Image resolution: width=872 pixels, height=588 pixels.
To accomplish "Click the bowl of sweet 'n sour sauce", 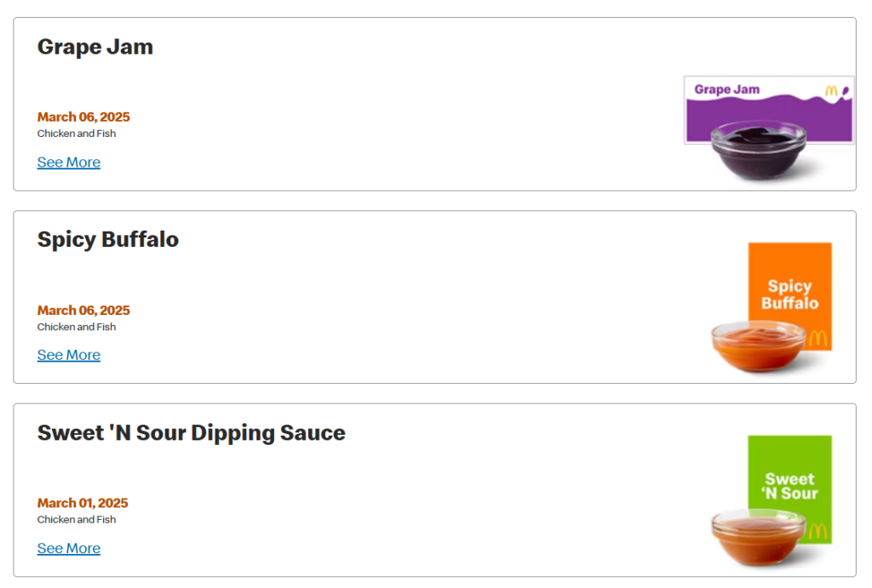I will 757,536.
